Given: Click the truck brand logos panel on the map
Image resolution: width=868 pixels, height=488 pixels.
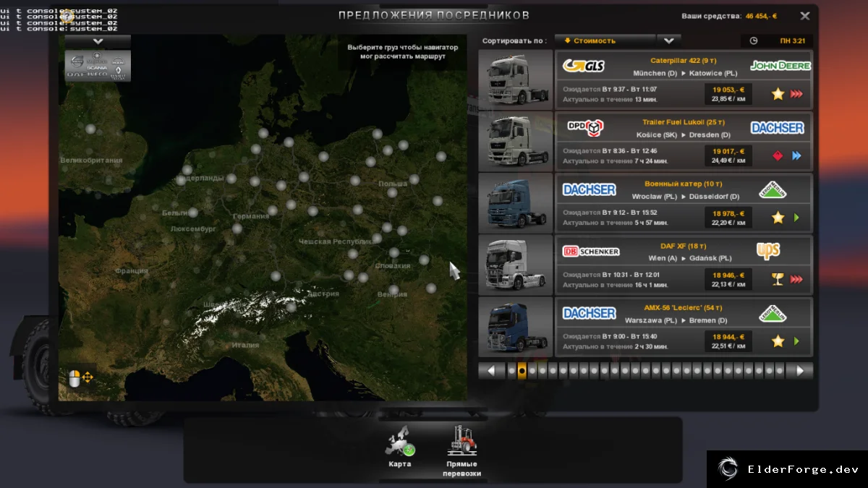Looking at the screenshot, I should coord(98,65).
